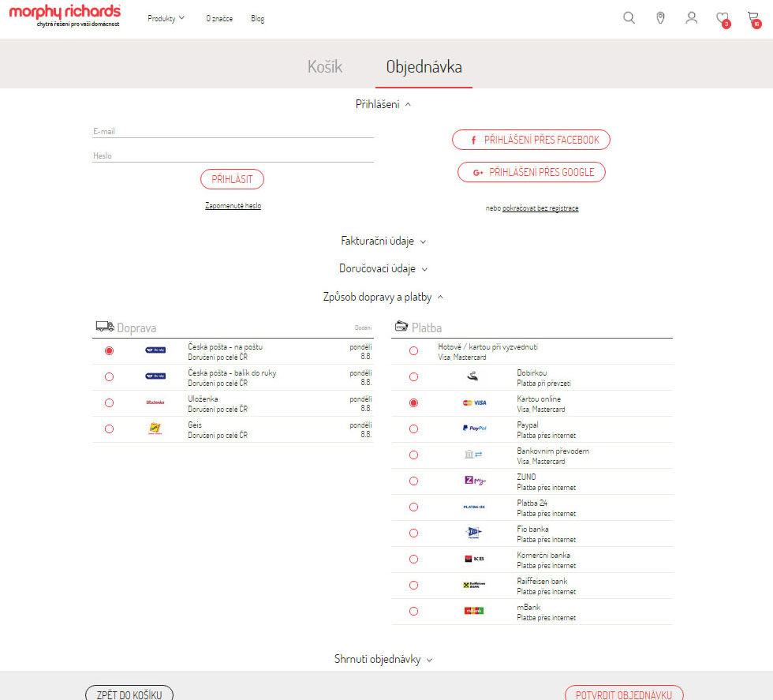
Task: Choose mBank payment radio
Action: [413, 611]
